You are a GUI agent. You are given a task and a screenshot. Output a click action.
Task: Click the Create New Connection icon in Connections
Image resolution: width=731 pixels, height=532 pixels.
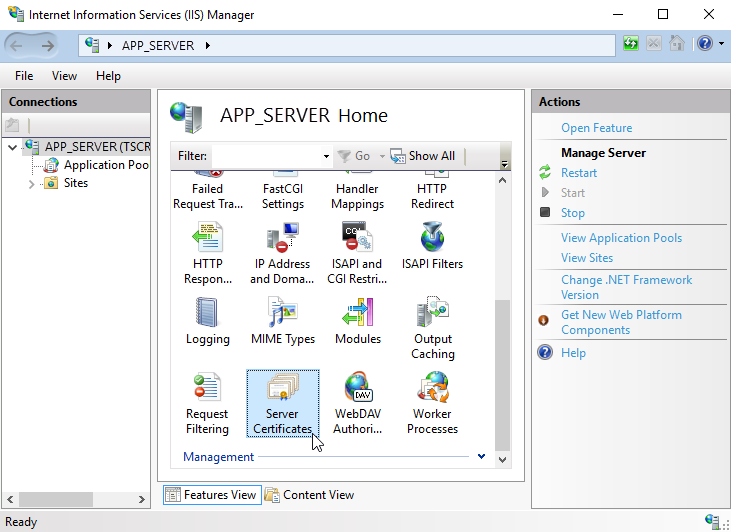(x=13, y=125)
